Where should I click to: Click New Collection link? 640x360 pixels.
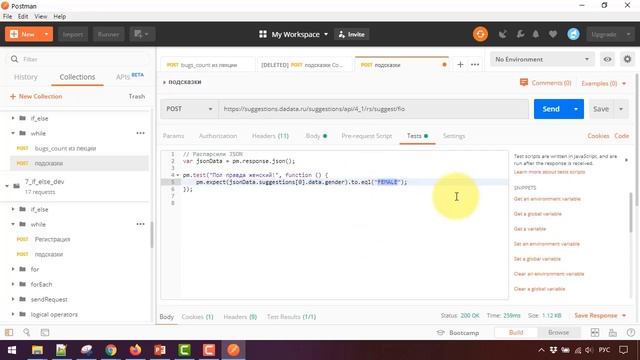coord(36,96)
